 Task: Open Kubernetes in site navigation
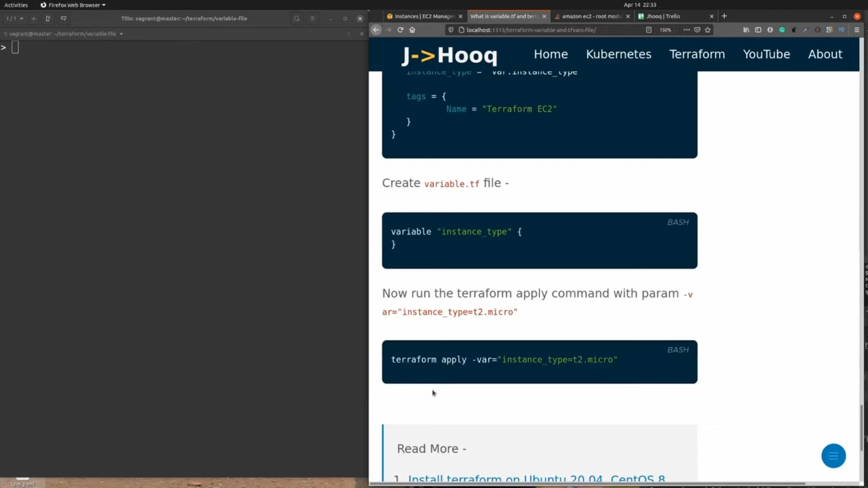pyautogui.click(x=618, y=54)
